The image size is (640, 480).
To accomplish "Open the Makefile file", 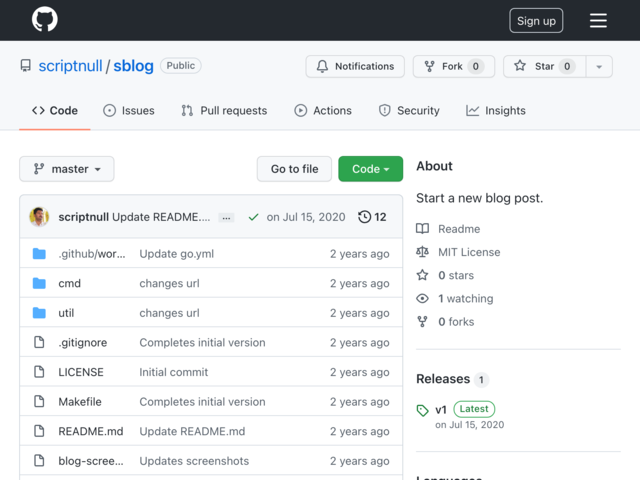I will (x=80, y=402).
